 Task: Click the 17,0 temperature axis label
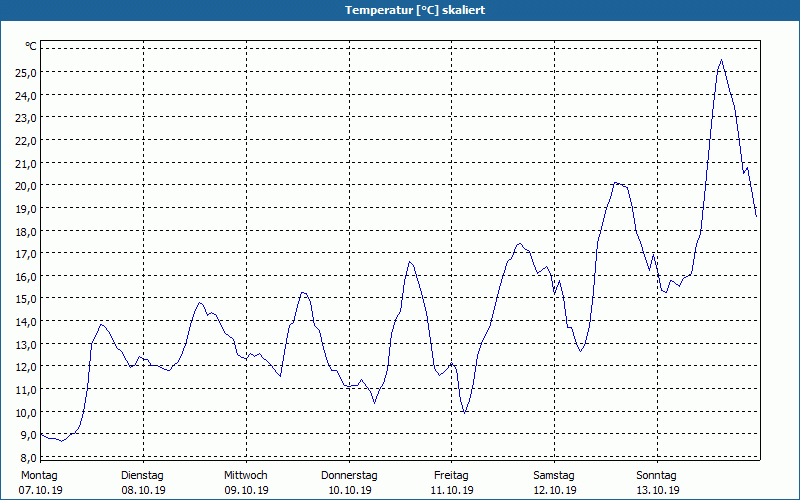tap(26, 254)
